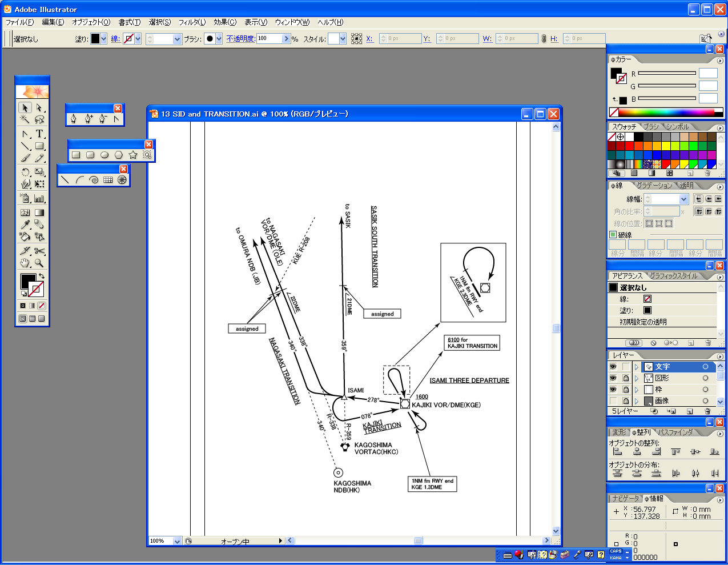Switch to the グラデーション tab
The image size is (728, 565).
pyautogui.click(x=654, y=186)
